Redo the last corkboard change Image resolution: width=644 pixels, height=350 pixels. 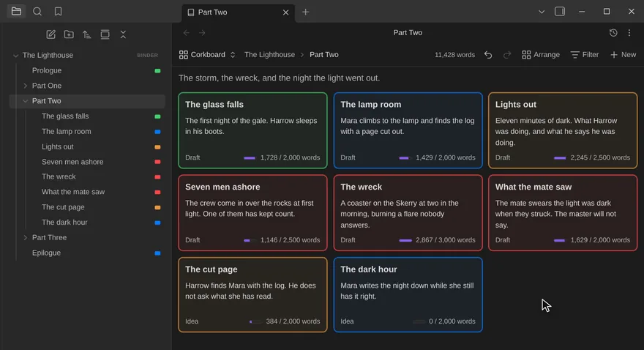507,55
